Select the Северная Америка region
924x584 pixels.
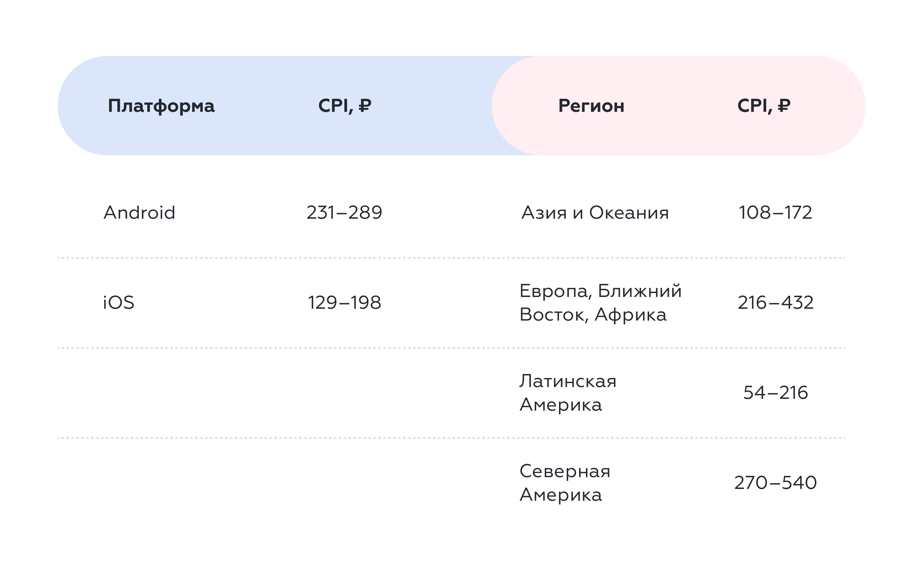coord(565,483)
